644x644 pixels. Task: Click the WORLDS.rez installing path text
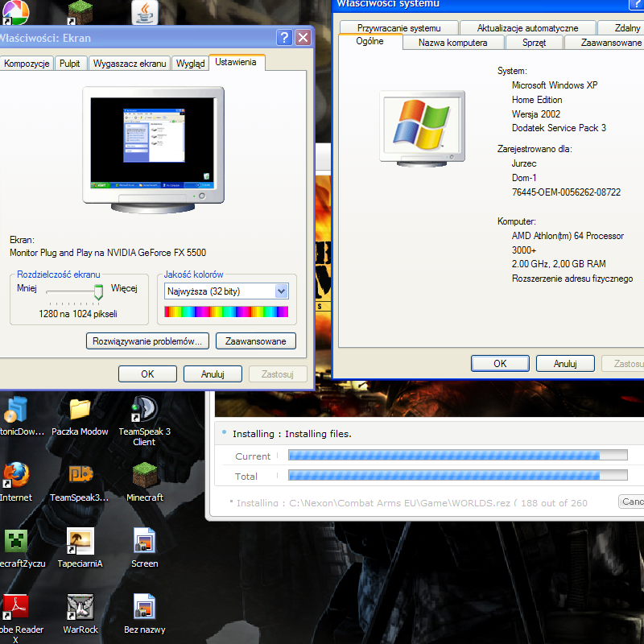click(x=412, y=502)
